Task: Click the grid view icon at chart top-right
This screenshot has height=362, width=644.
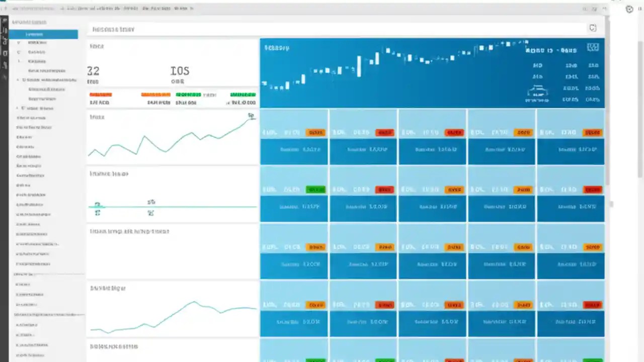Action: [x=593, y=47]
